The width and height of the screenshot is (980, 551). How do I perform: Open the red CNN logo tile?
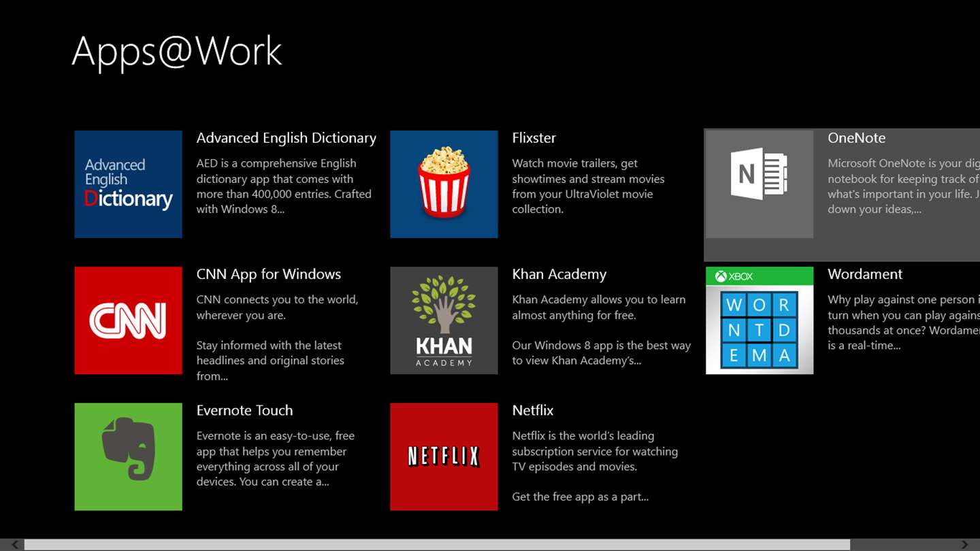pyautogui.click(x=128, y=320)
